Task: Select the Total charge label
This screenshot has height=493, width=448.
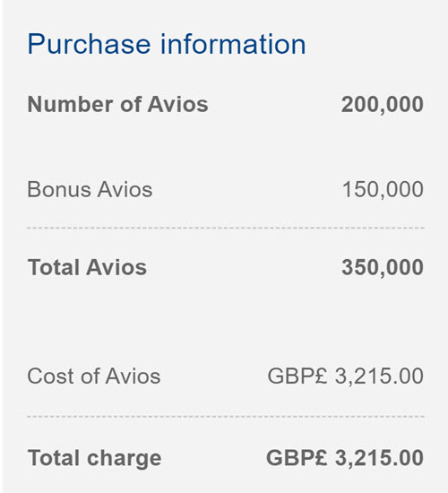Action: click(95, 458)
